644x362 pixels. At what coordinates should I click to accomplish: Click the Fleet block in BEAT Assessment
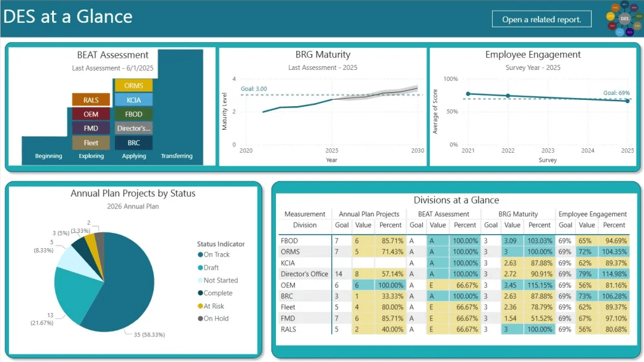91,143
